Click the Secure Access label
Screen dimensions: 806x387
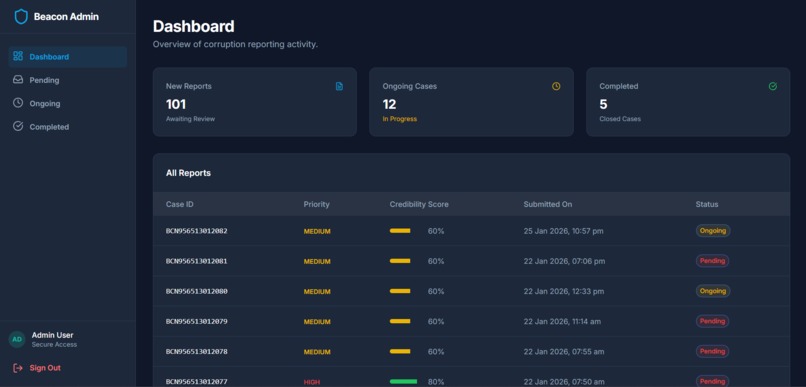54,344
